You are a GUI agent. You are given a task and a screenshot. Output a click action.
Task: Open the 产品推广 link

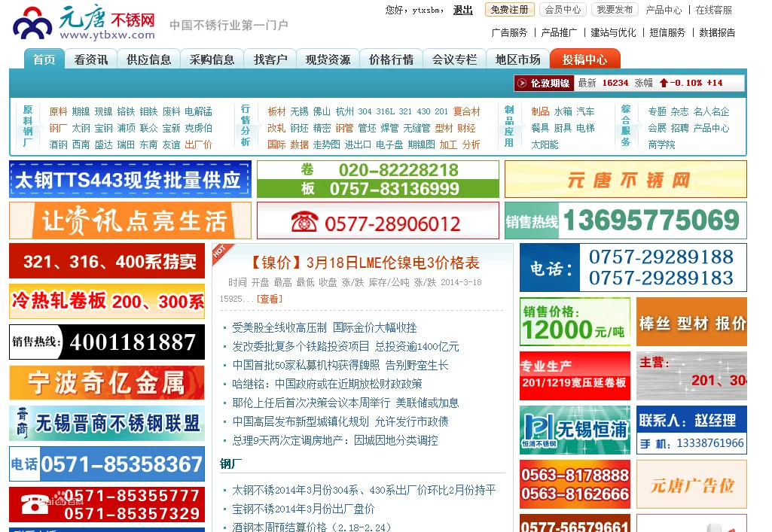(x=559, y=32)
